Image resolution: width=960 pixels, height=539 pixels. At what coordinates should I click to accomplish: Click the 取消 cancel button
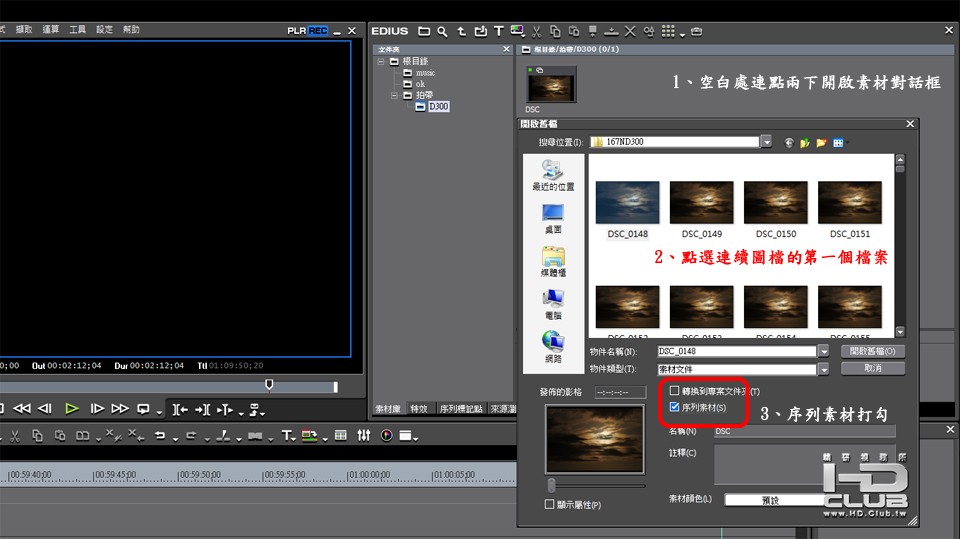tap(873, 368)
